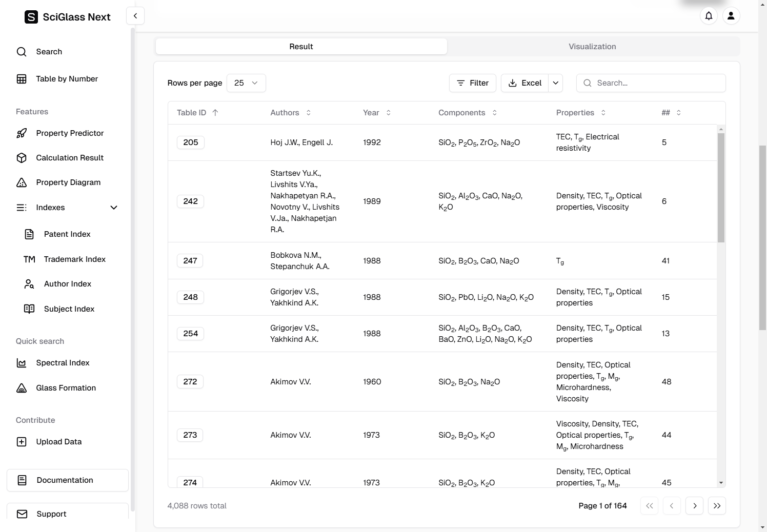
Task: Toggle sort on Table ID column
Action: pos(197,113)
